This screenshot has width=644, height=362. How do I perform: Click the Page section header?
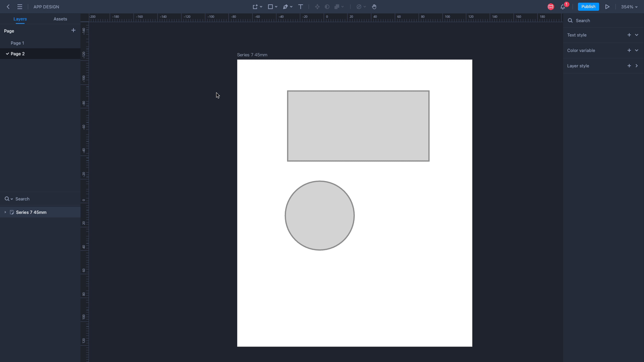(9, 31)
